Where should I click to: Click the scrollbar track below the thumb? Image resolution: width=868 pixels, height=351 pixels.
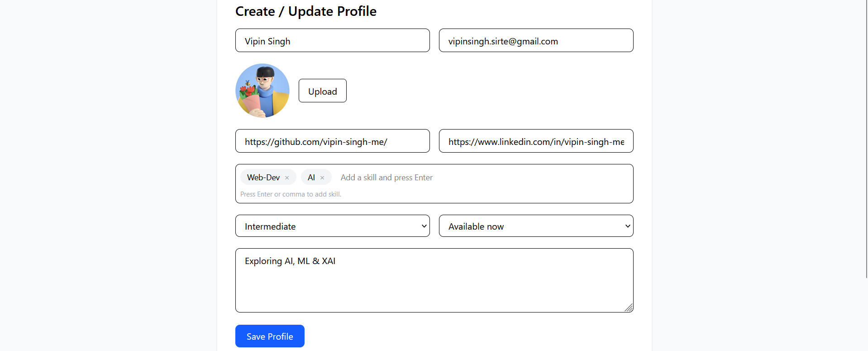coord(867,317)
